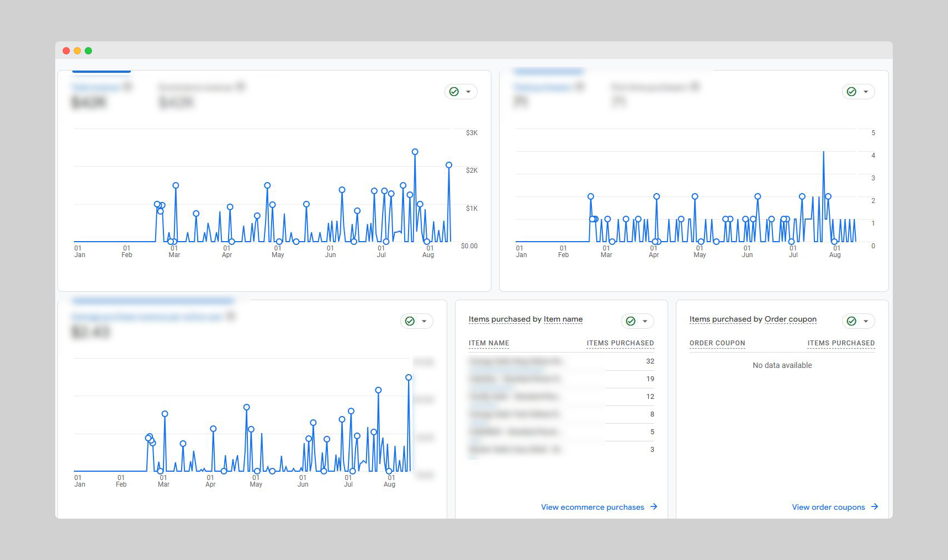Image resolution: width=948 pixels, height=560 pixels.
Task: Click arrow icon beside View ecommerce purchases
Action: point(654,506)
